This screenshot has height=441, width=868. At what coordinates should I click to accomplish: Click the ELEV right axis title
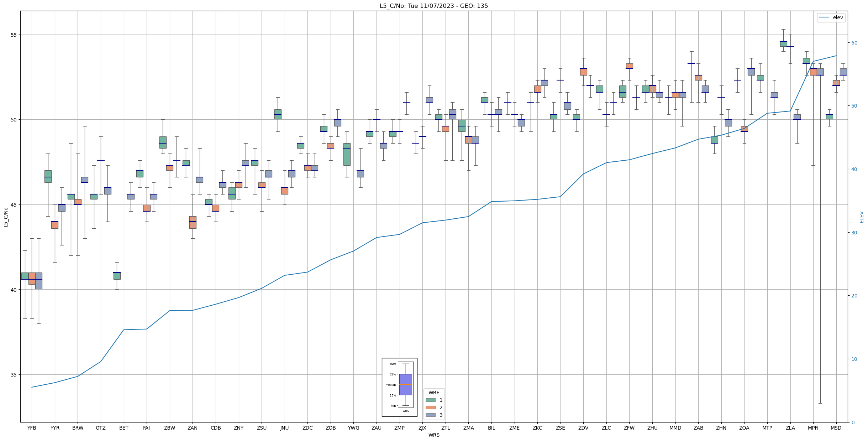coord(862,217)
